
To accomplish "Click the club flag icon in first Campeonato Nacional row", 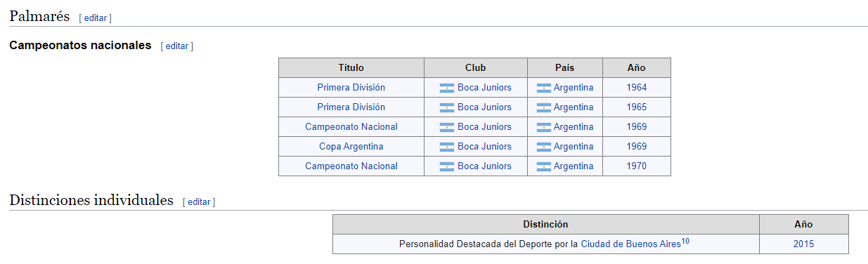I will click(447, 127).
